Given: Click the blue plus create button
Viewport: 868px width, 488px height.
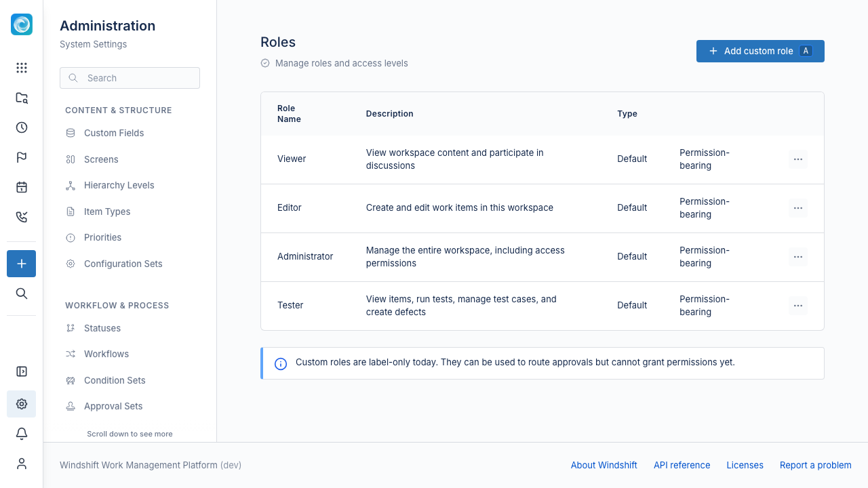Looking at the screenshot, I should coord(22,264).
